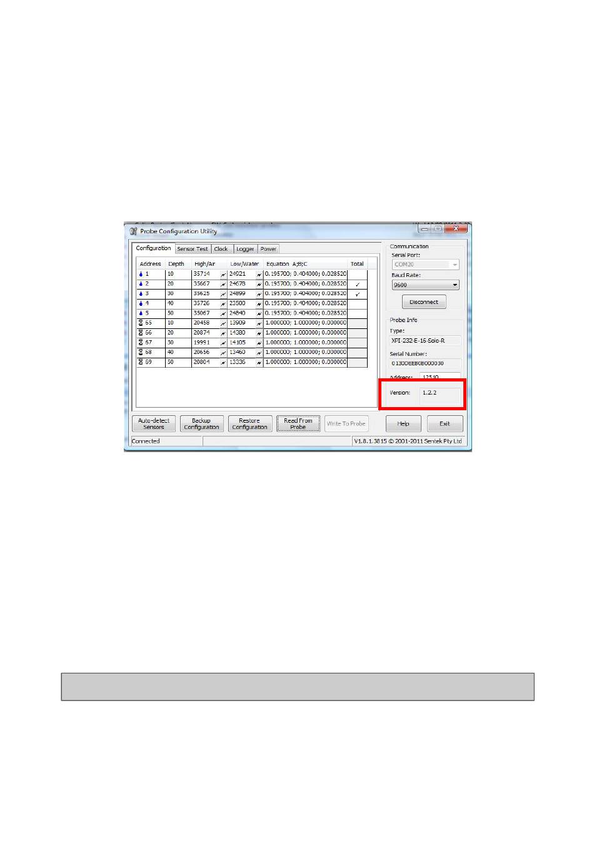Click the normalize icon beside High/Air value 35667
Image resolution: width=594 pixels, height=868 pixels.
[223, 284]
